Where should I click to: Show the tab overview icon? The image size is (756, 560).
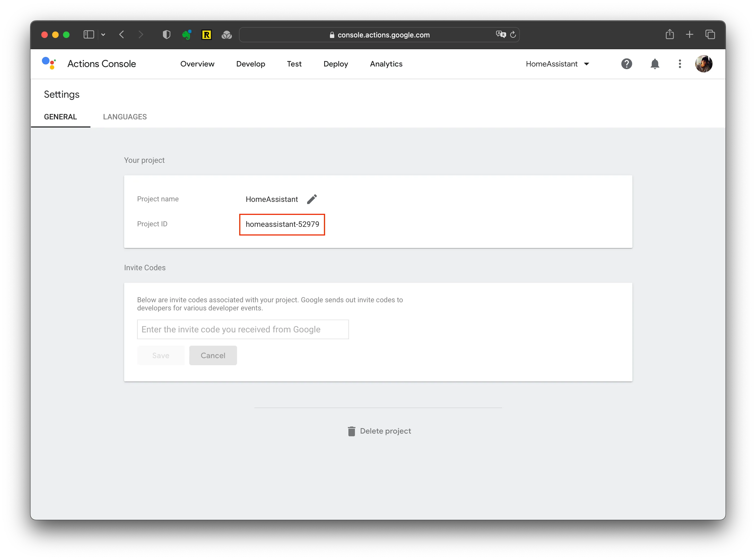tap(710, 34)
